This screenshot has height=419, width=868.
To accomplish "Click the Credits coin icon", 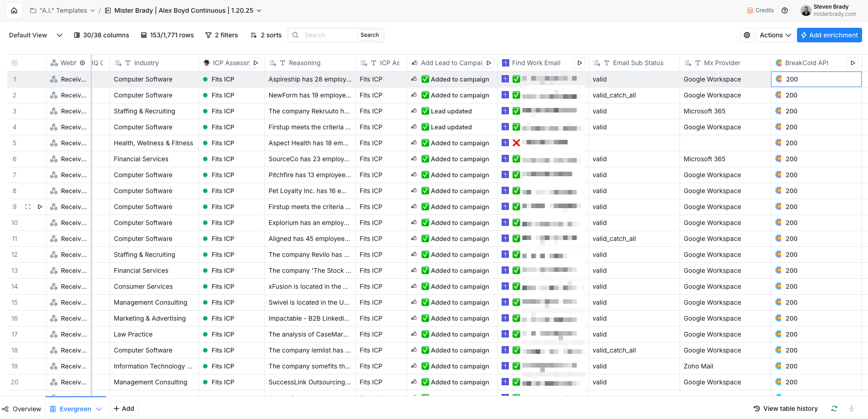I will tap(750, 10).
